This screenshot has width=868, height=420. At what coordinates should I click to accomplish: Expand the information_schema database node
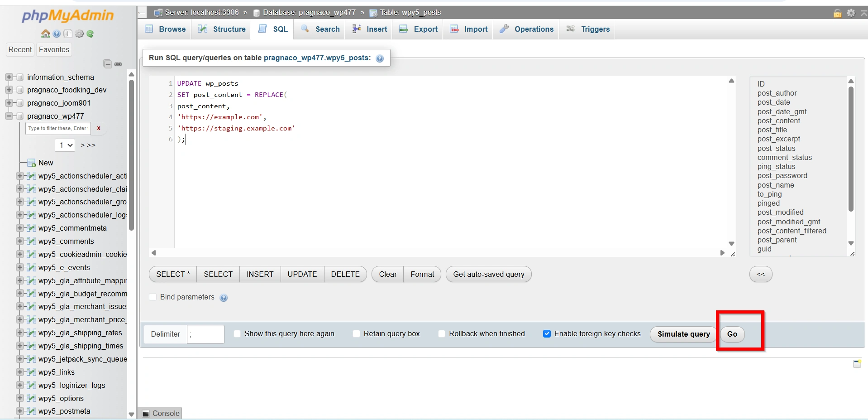point(9,77)
